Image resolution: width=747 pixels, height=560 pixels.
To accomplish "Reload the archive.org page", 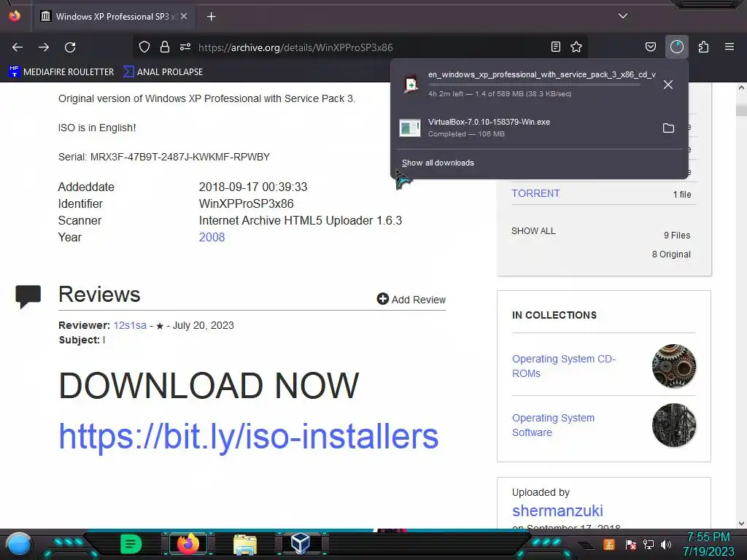I will tap(70, 47).
